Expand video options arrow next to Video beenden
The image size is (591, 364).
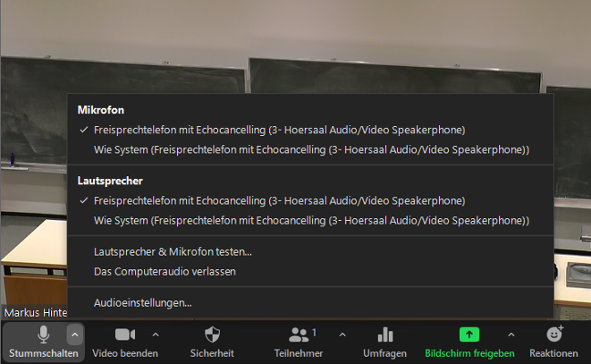pos(156,334)
